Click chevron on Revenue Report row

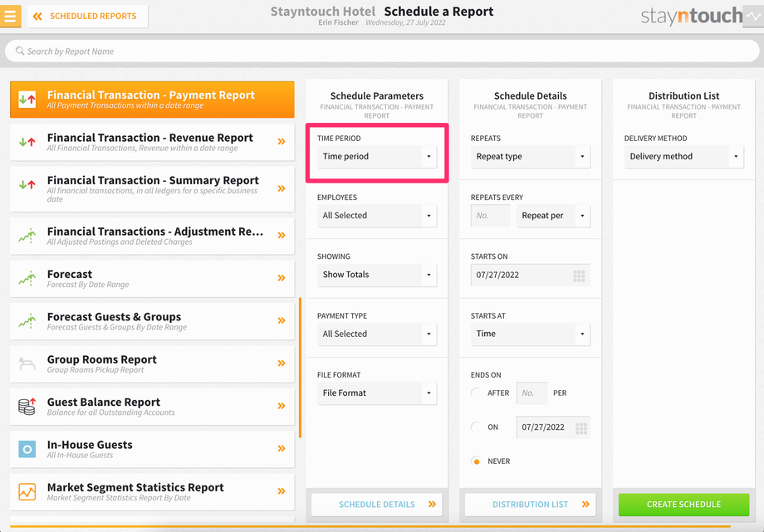(x=282, y=142)
